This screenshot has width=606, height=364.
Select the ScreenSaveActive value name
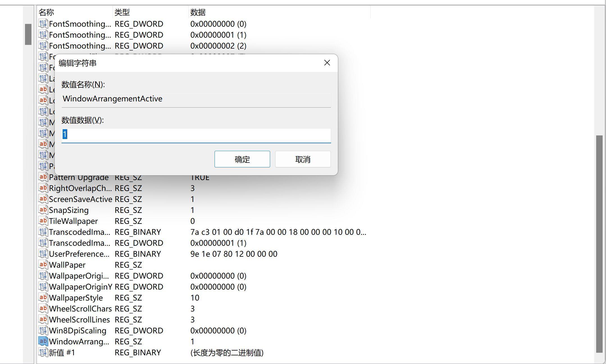tap(81, 199)
